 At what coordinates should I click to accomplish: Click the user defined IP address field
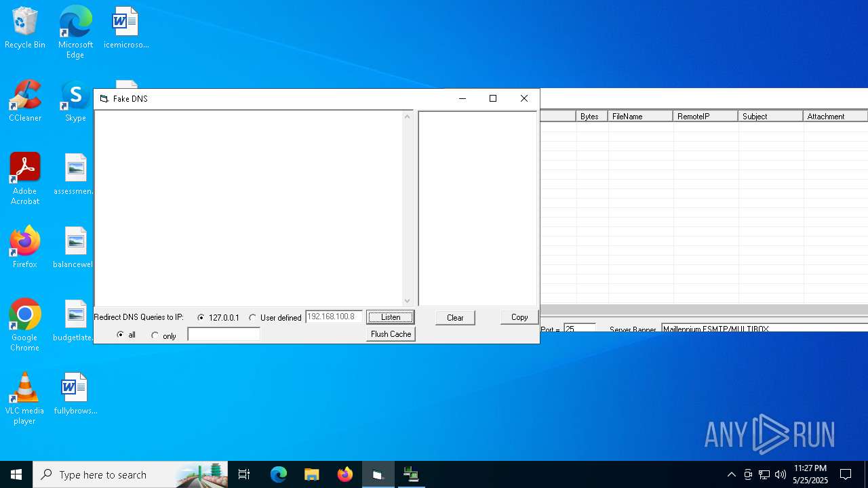pos(334,317)
